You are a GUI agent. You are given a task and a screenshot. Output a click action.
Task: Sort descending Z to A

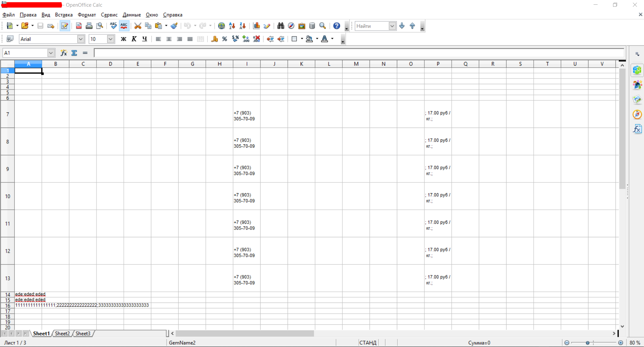coord(242,26)
